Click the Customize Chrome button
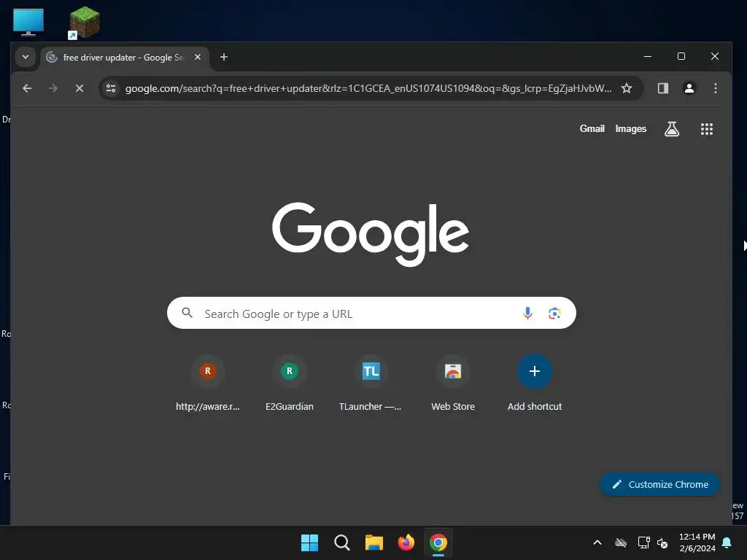The width and height of the screenshot is (747, 560). 659,484
